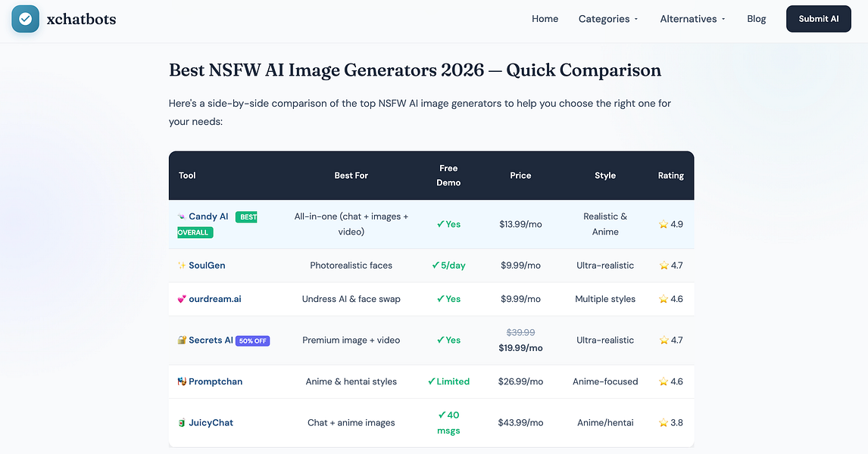Click the star icon in the Promptchan row
The width and height of the screenshot is (868, 454).
[663, 381]
